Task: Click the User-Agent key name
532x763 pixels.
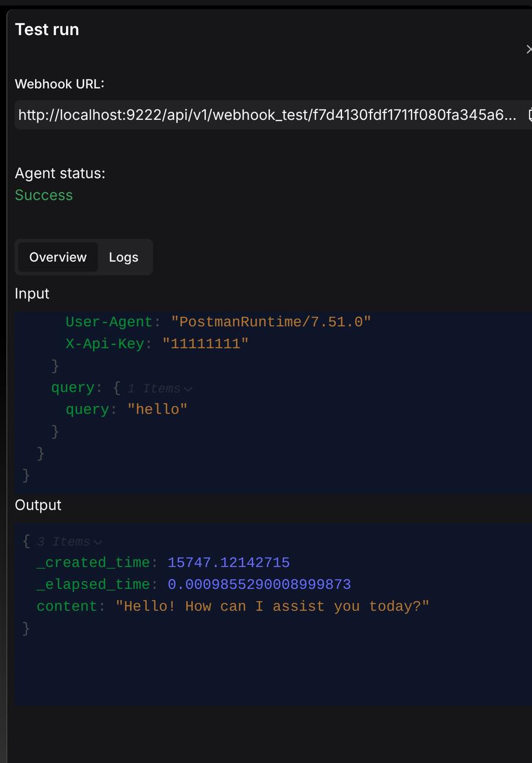Action: pos(109,322)
